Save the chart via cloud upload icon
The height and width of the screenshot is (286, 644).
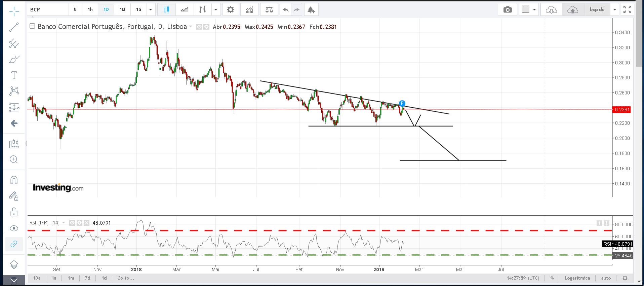[573, 10]
